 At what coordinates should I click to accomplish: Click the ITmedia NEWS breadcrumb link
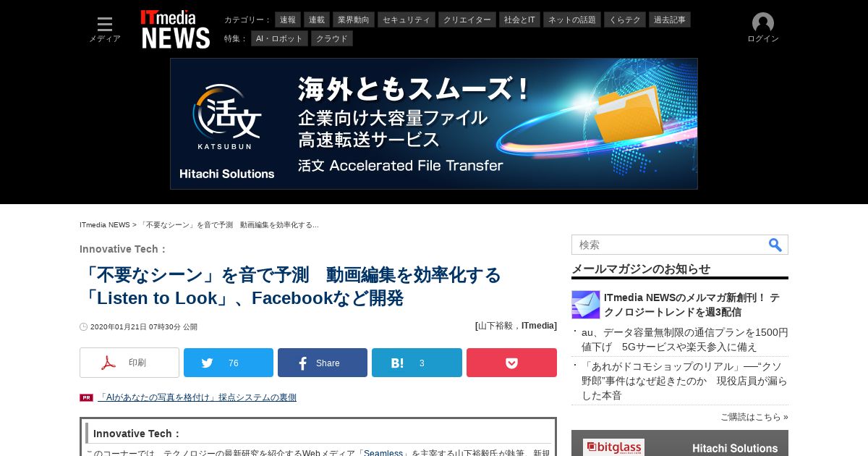105,225
